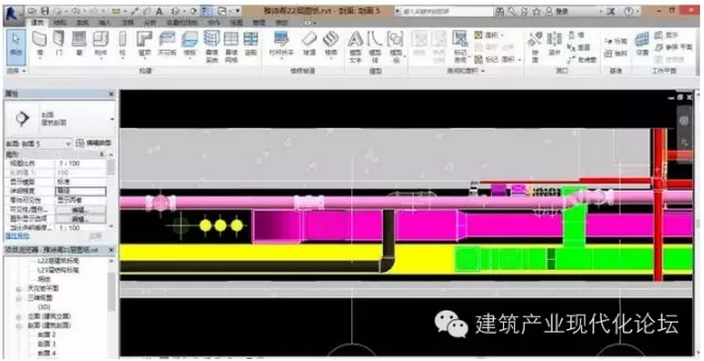Collapse the Sections (剖面) tree node
The width and height of the screenshot is (704, 361).
(19, 326)
